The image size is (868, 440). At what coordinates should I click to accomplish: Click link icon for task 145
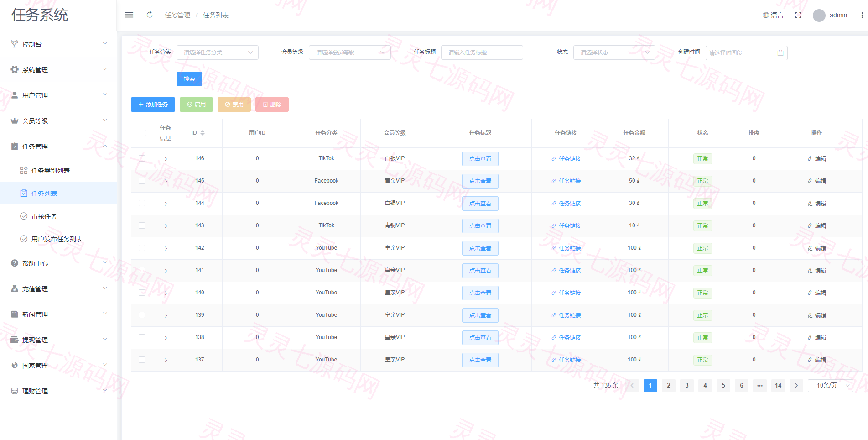(554, 181)
